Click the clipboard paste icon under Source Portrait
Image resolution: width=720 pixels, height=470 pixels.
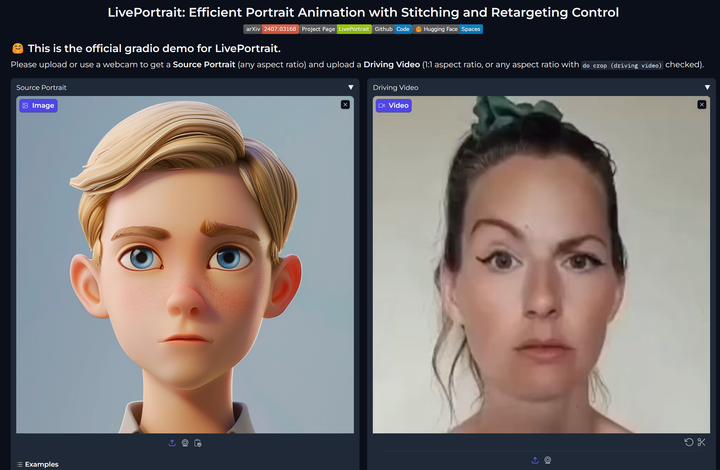tap(198, 443)
